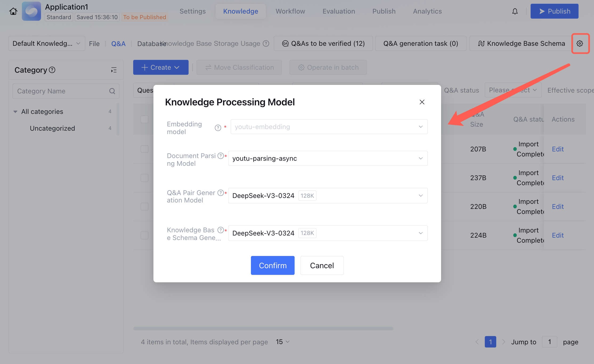Open the Evaluation tab
Screen dimensions: 594x364
coord(339,11)
